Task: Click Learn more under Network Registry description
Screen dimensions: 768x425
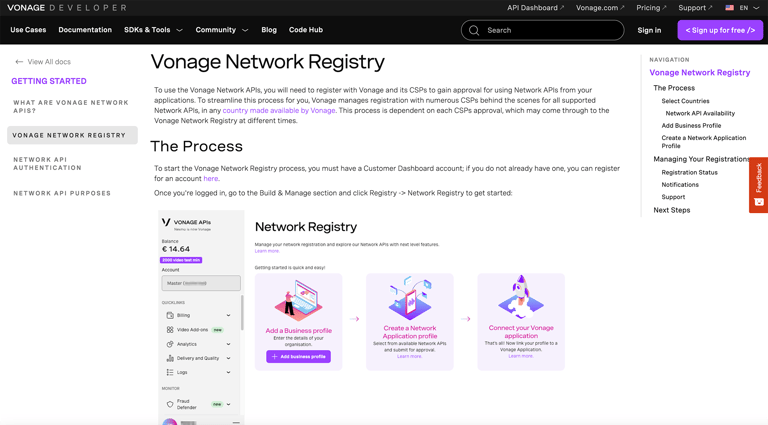Action: (x=266, y=251)
